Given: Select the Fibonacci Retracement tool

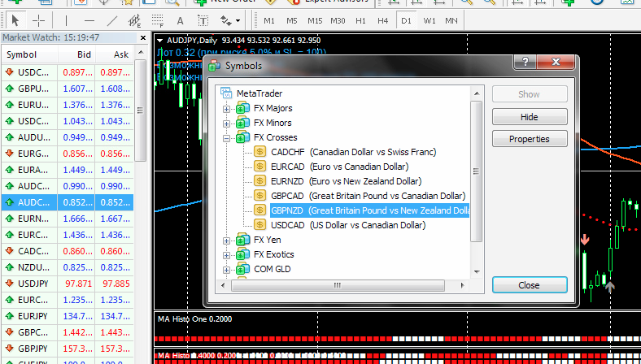Looking at the screenshot, I should (157, 20).
